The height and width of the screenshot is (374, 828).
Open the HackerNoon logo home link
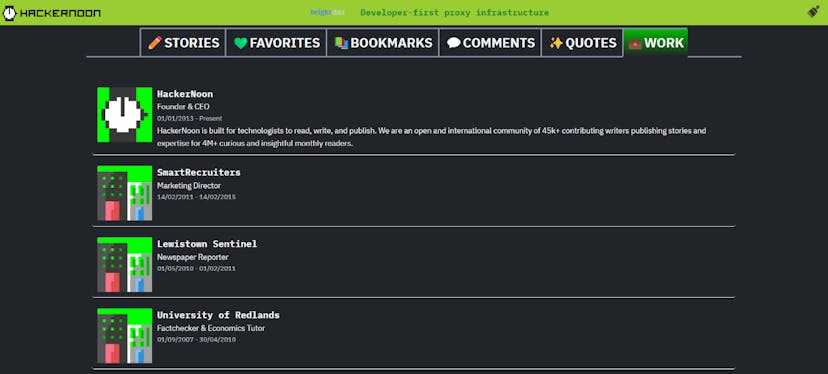tap(52, 13)
